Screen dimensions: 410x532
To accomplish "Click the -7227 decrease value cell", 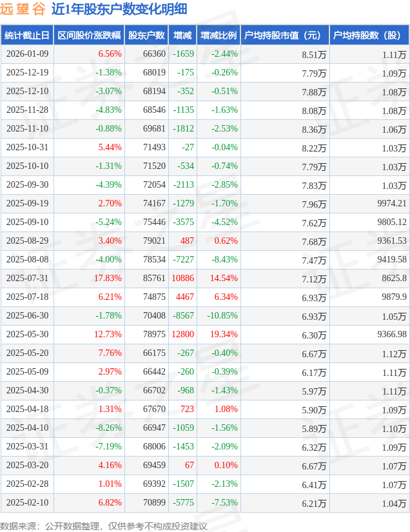I will coord(183,260).
